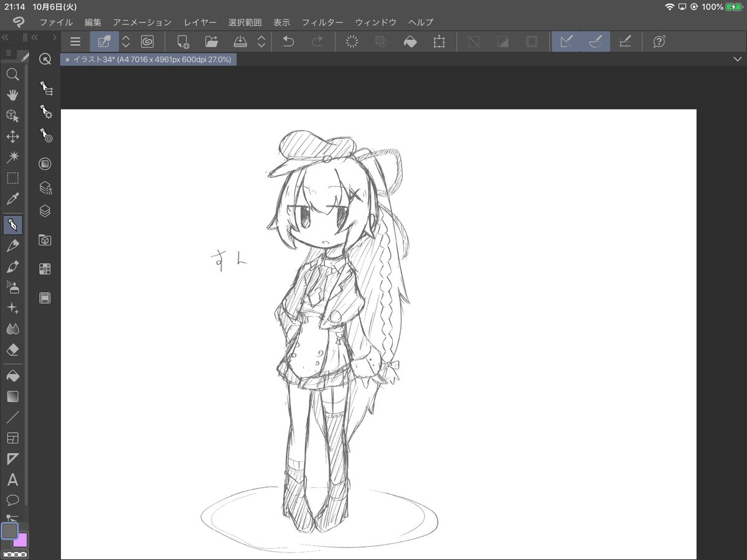This screenshot has height=560, width=747.
Task: Select the Eraser tool
Action: [x=12, y=350]
